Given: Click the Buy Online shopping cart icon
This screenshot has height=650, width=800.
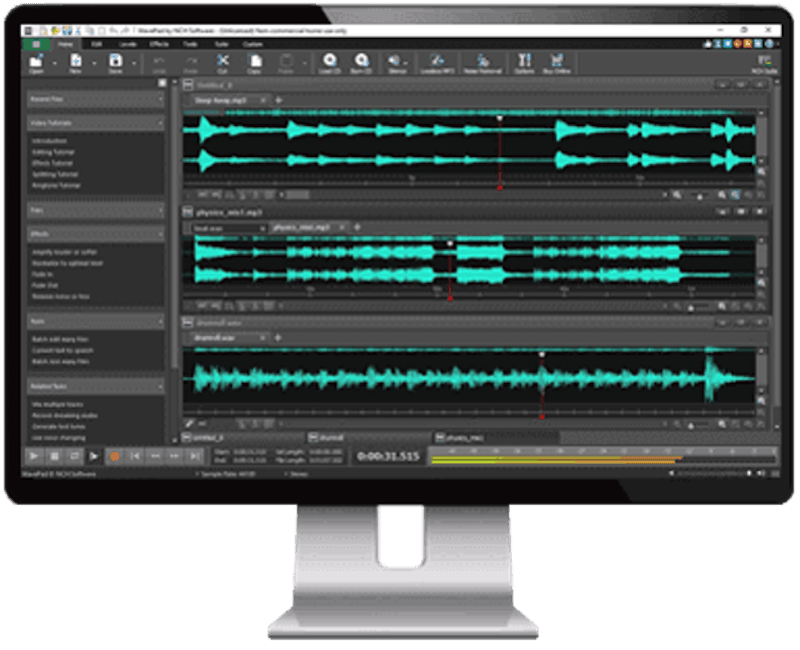Looking at the screenshot, I should tap(557, 63).
